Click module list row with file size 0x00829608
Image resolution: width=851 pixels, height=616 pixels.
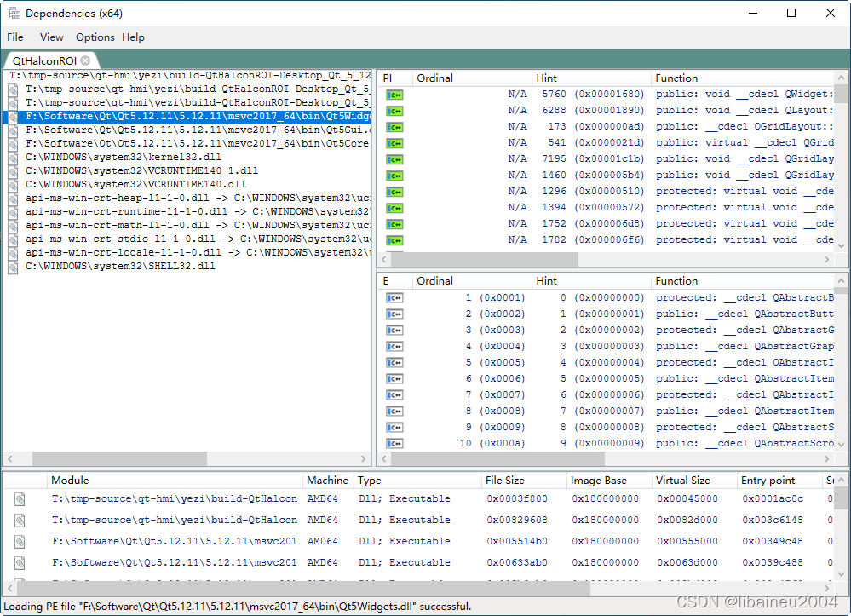pos(418,520)
